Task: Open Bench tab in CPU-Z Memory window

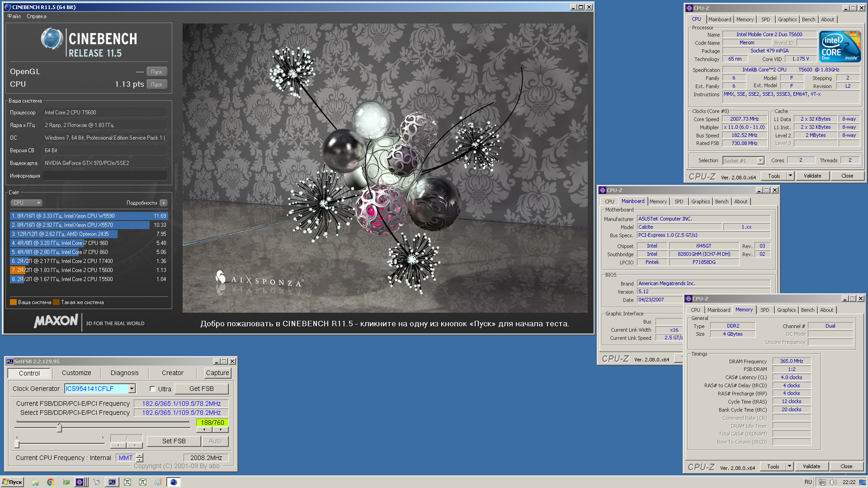Action: tap(807, 310)
